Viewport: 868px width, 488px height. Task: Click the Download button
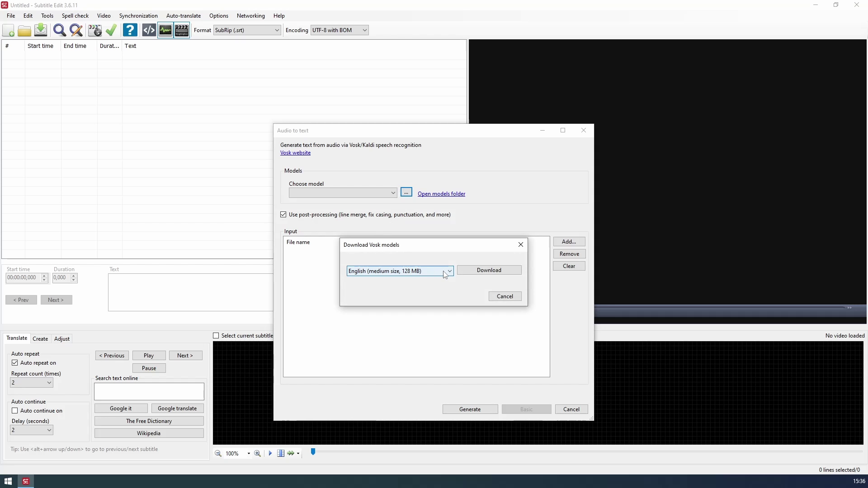click(x=489, y=270)
